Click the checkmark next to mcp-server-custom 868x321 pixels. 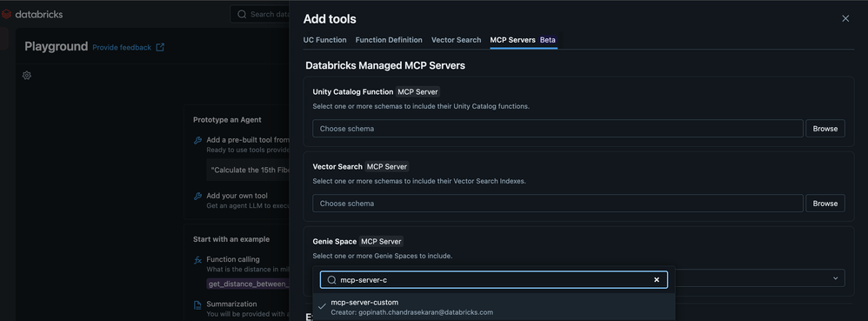click(x=322, y=306)
